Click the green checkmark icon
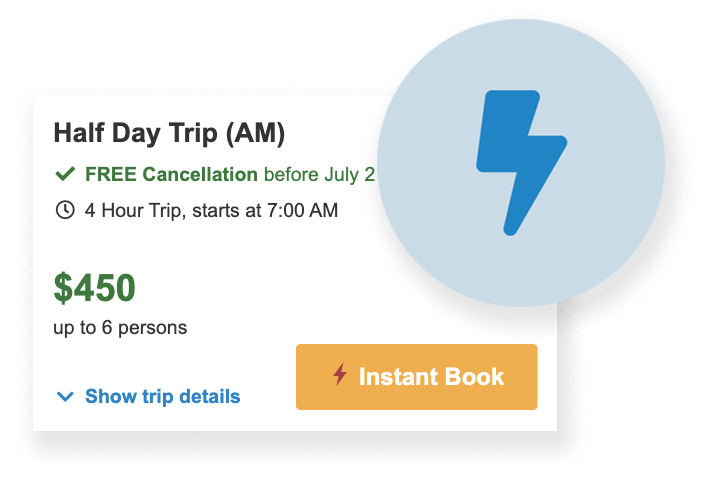 click(x=65, y=174)
